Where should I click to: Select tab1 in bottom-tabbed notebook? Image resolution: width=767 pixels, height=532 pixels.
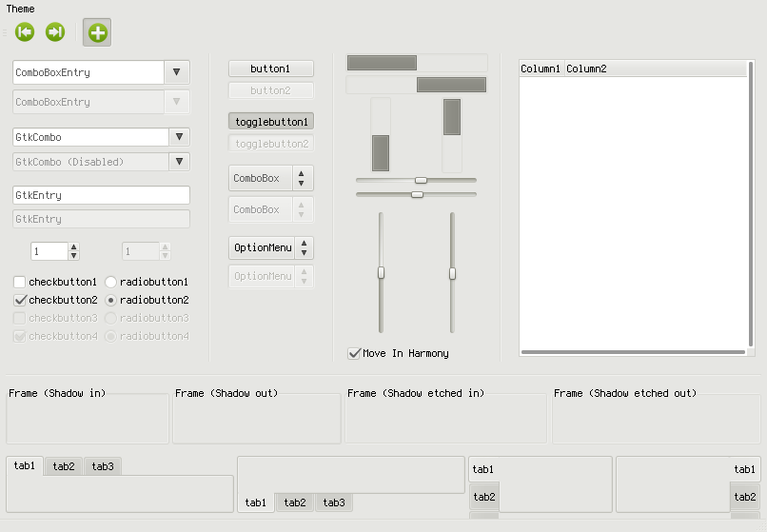click(x=256, y=502)
